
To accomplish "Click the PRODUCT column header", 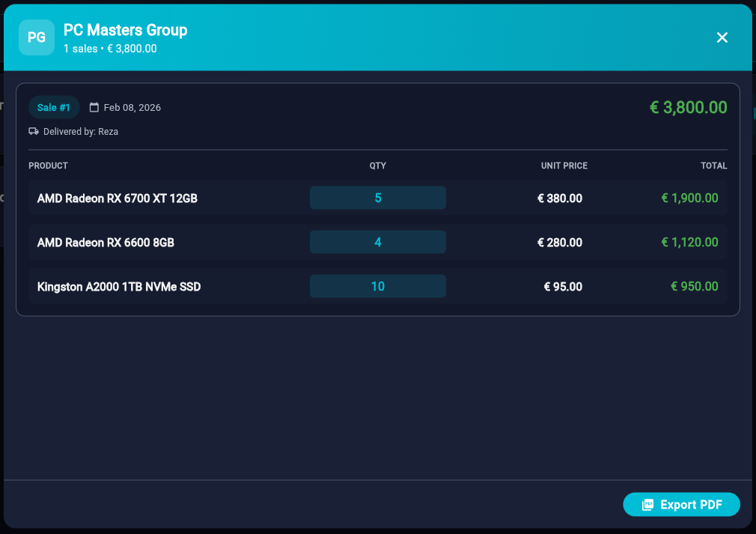I will pos(48,166).
